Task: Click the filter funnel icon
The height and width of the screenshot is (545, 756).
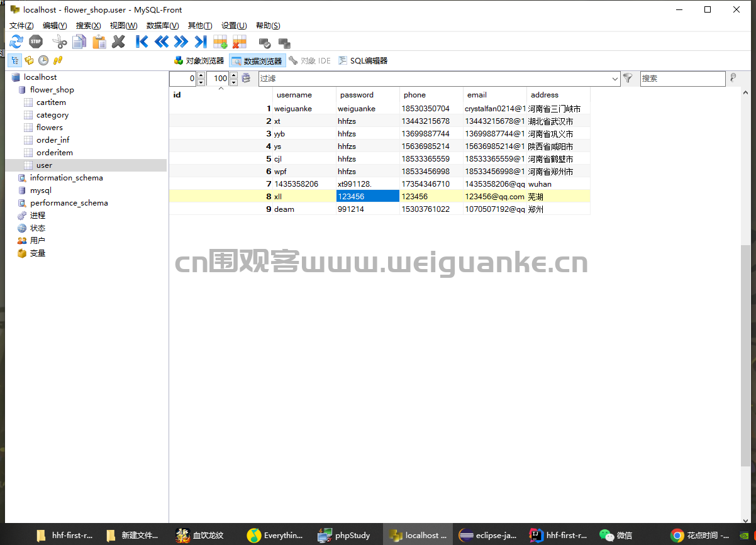Action: (x=627, y=78)
